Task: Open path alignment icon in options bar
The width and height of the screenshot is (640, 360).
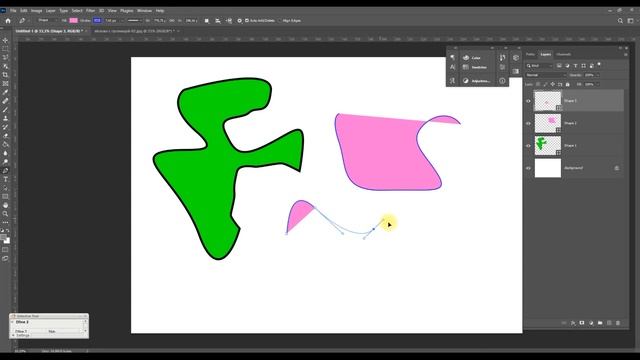Action: click(x=218, y=20)
